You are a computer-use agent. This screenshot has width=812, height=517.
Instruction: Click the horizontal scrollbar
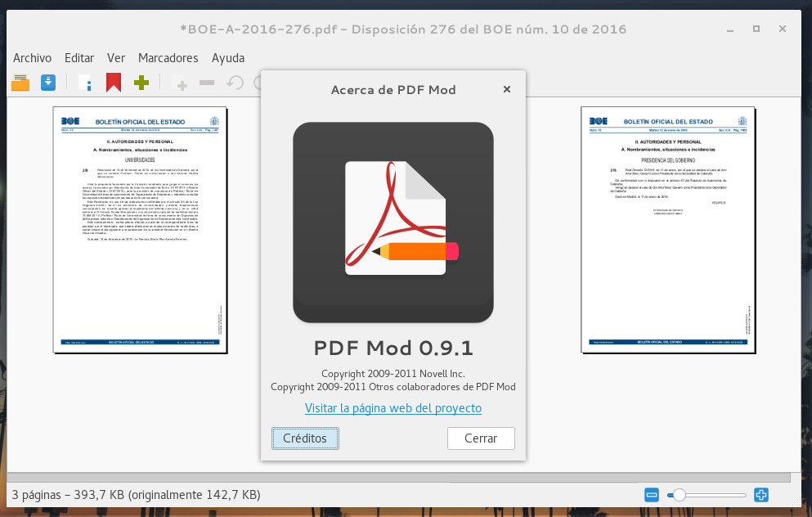(399, 477)
